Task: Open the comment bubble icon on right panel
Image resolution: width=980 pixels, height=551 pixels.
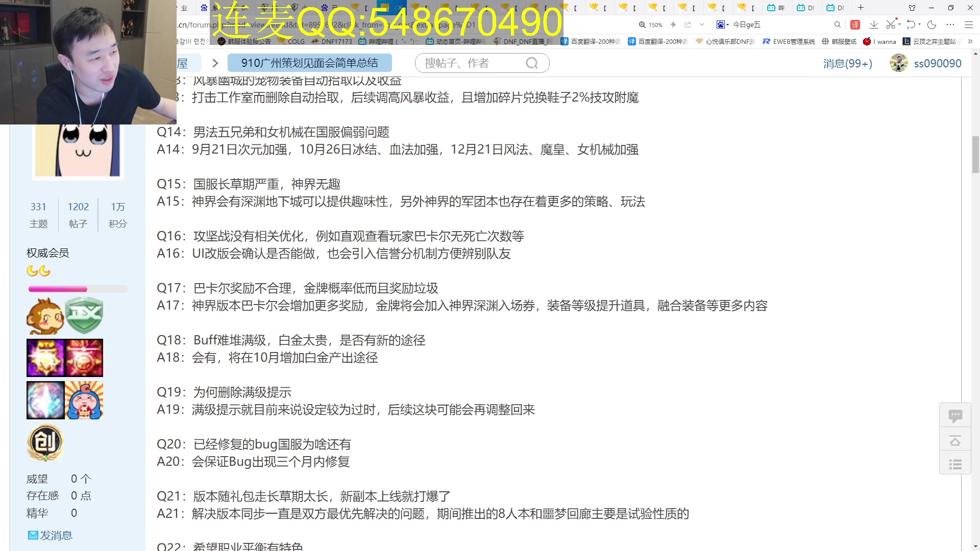Action: coord(955,415)
